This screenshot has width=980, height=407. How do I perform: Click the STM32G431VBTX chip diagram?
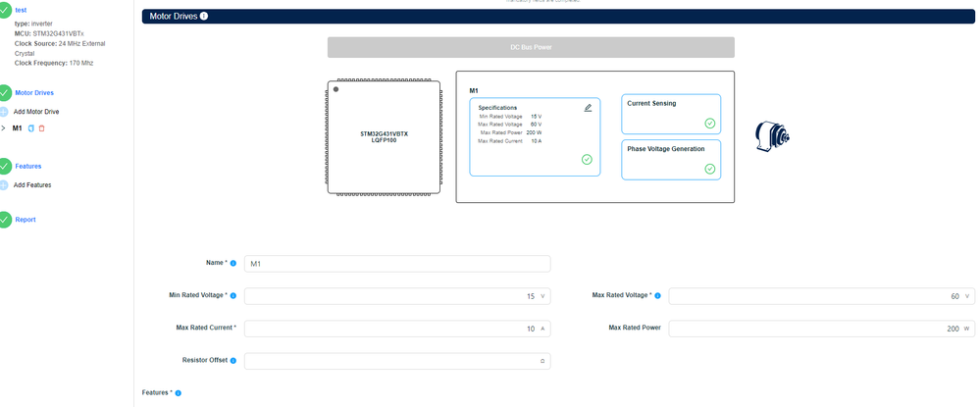(x=384, y=137)
